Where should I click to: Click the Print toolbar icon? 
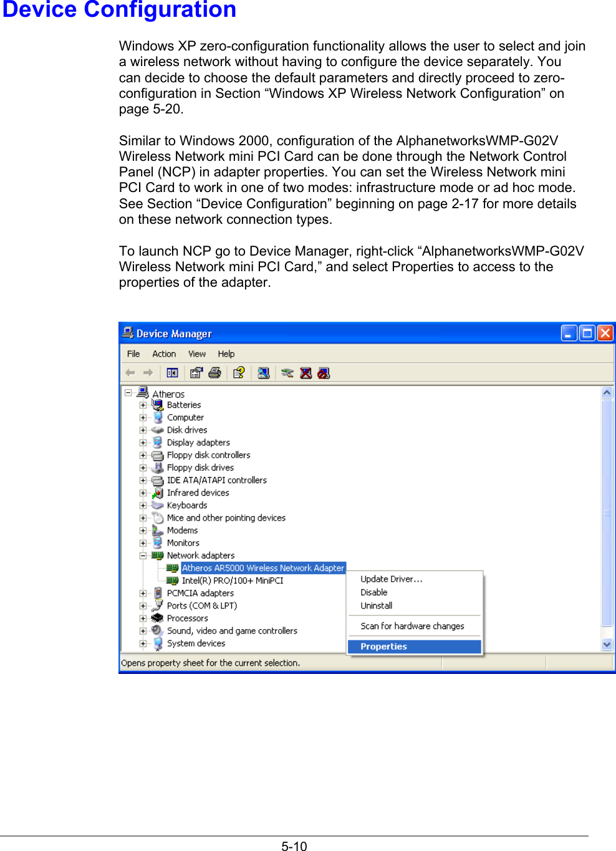click(214, 373)
